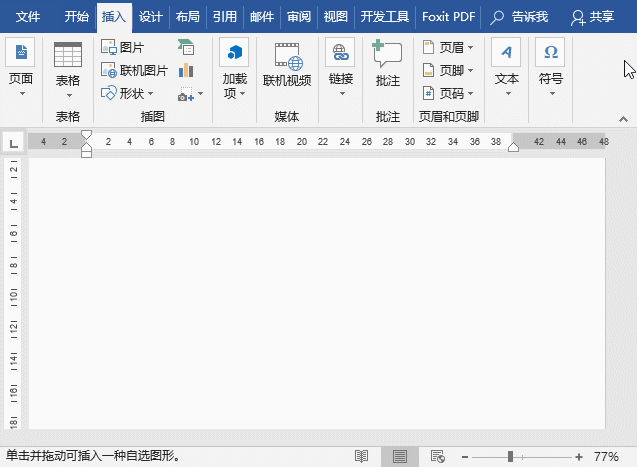Screen dimensions: 637x467
Task: Click the SmartArt icon in 插图 group
Action: pos(186,47)
